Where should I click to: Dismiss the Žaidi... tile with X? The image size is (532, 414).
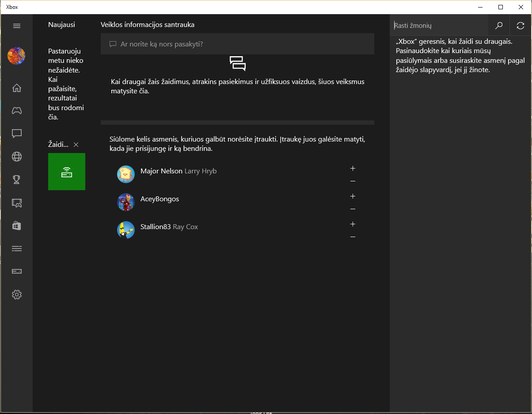click(76, 145)
